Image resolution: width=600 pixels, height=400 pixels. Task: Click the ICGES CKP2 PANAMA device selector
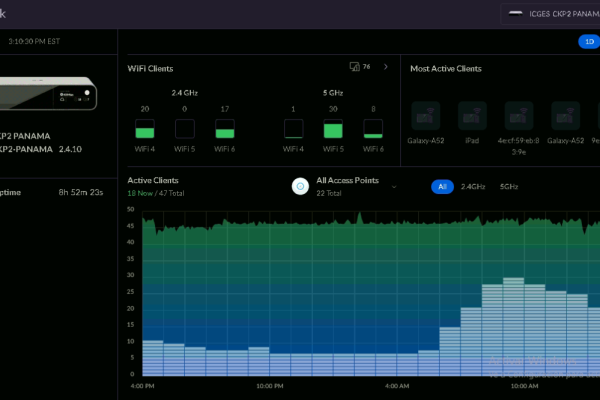click(551, 14)
